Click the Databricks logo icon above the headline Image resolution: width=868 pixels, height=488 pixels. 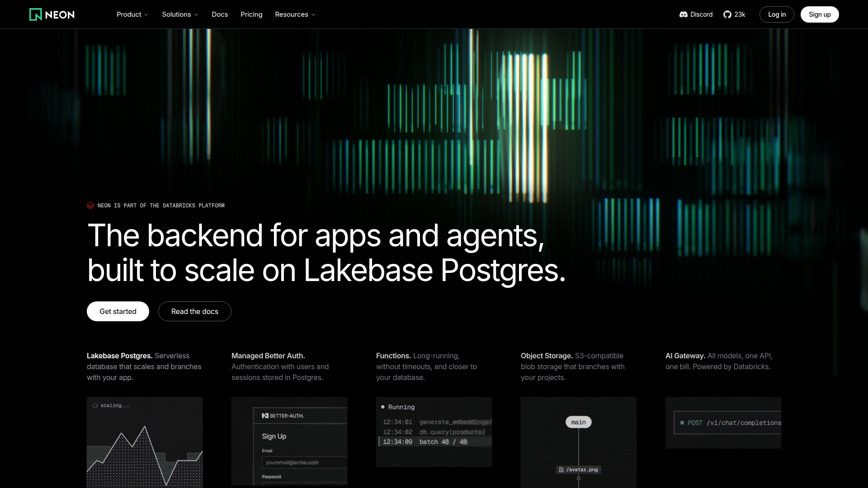(90, 206)
